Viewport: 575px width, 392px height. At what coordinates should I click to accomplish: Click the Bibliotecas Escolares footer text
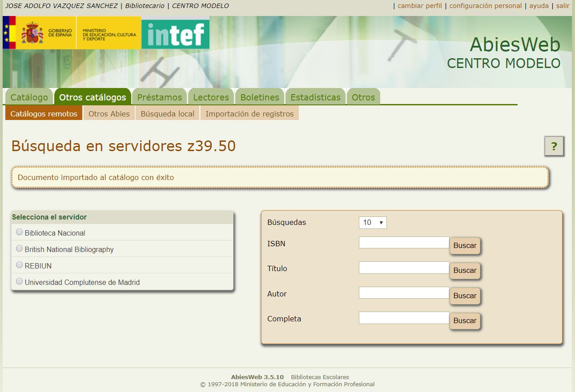coord(320,377)
